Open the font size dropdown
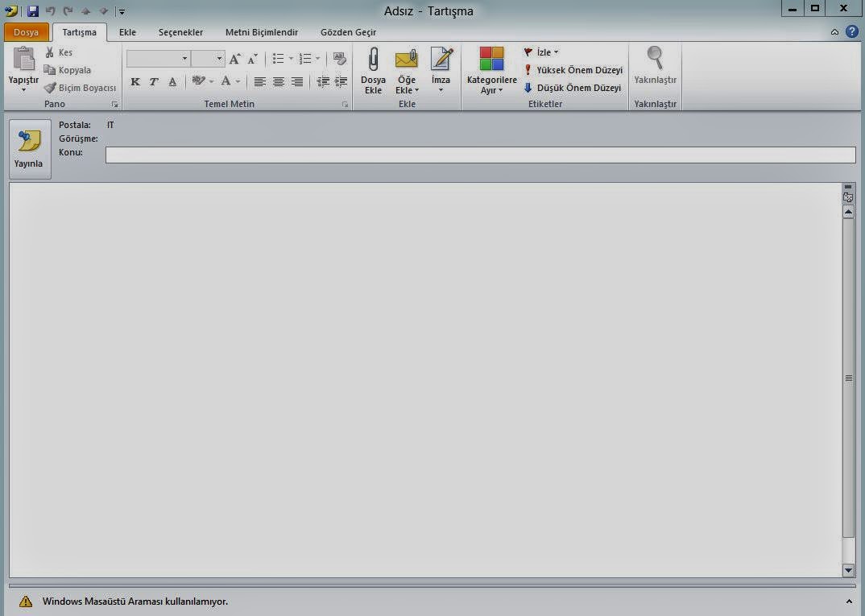This screenshot has height=616, width=865. tap(219, 59)
